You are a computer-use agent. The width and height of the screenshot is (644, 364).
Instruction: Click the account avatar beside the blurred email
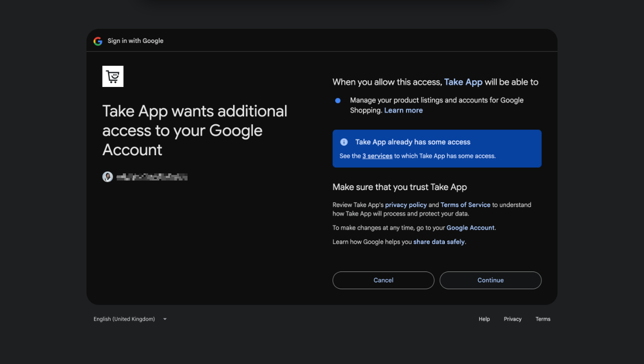pos(108,177)
